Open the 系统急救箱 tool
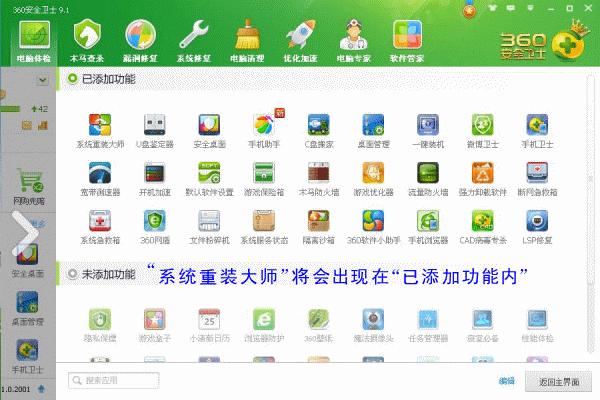 (100, 222)
